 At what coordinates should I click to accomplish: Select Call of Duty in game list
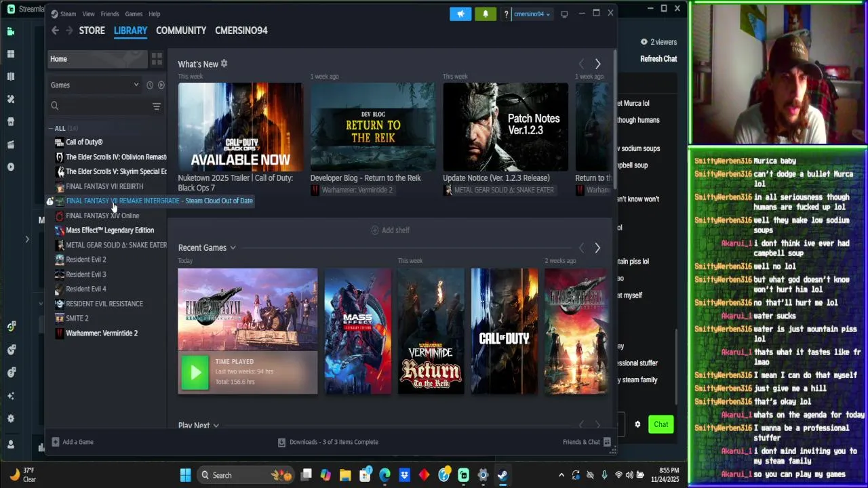(x=84, y=142)
